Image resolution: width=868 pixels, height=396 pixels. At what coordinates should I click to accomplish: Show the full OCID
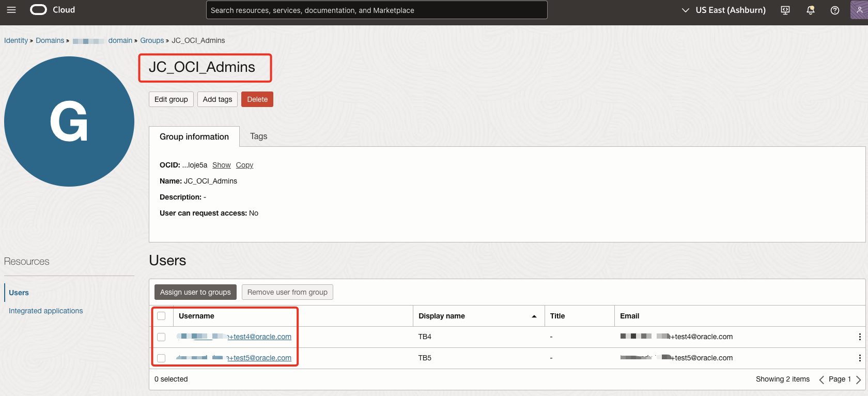click(222, 165)
